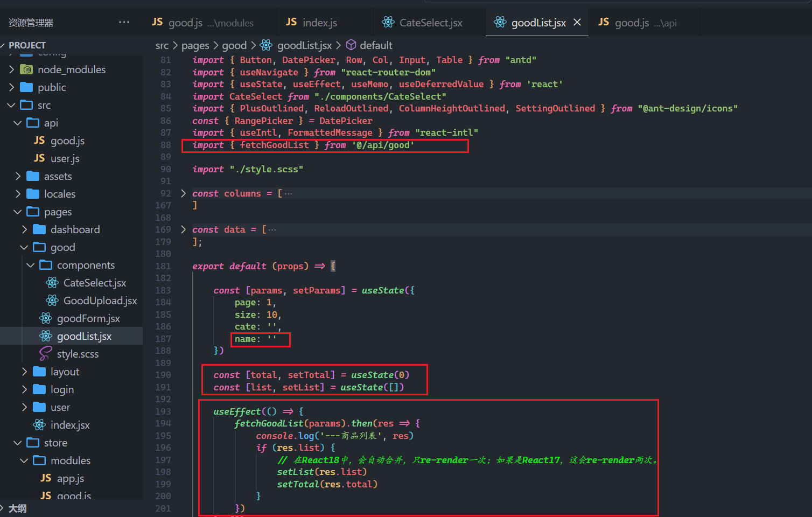The width and height of the screenshot is (812, 517).
Task: Click React icon beside goodForm.jsx in tree
Action: pos(46,318)
